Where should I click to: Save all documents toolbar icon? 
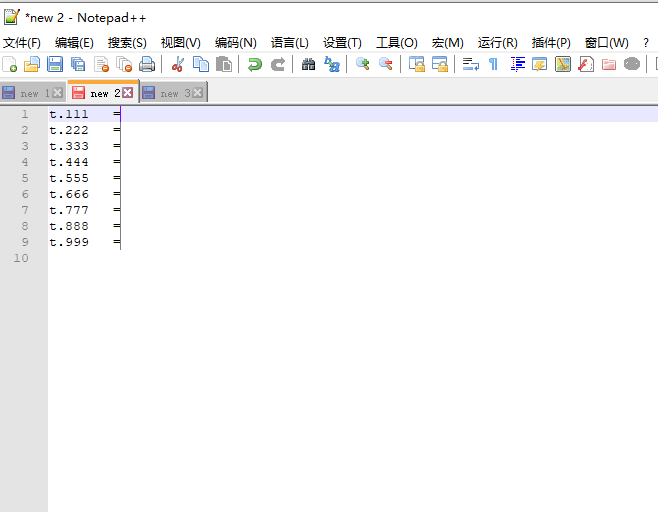[78, 64]
